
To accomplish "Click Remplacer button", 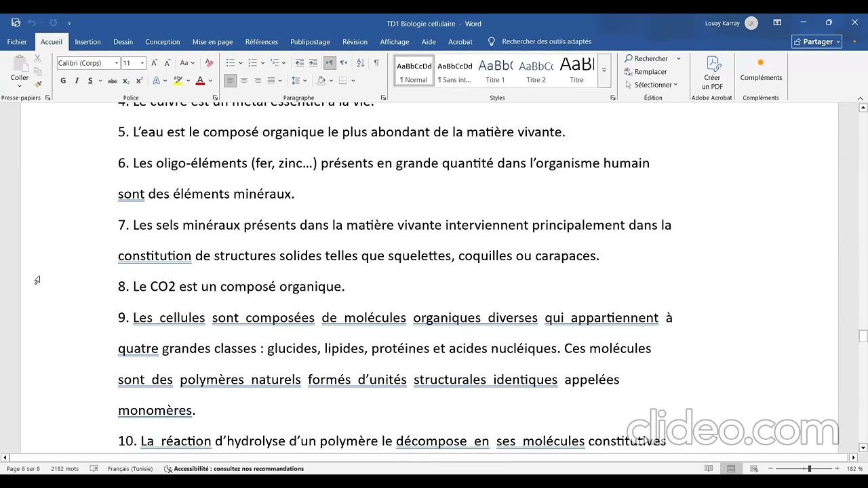I will pyautogui.click(x=646, y=72).
